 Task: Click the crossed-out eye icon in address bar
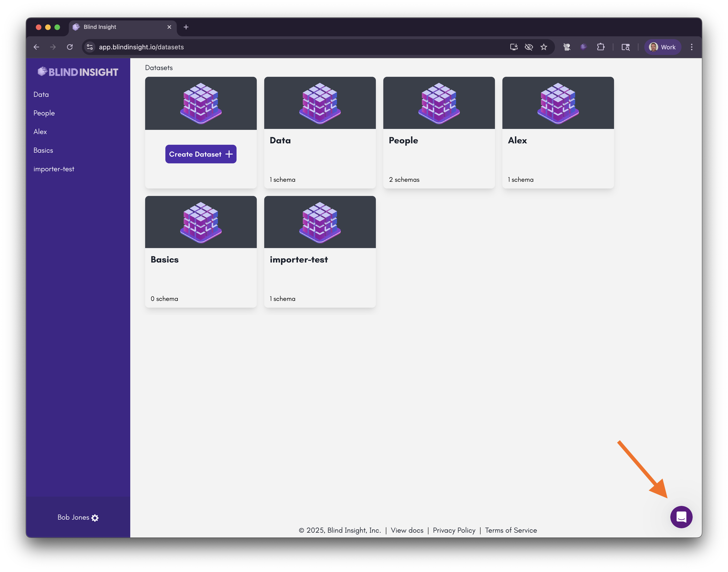528,47
